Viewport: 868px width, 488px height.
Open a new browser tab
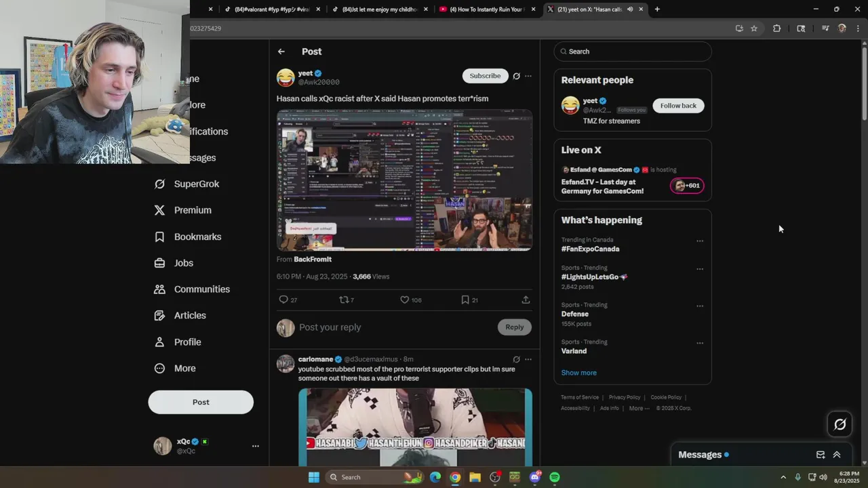click(x=657, y=9)
